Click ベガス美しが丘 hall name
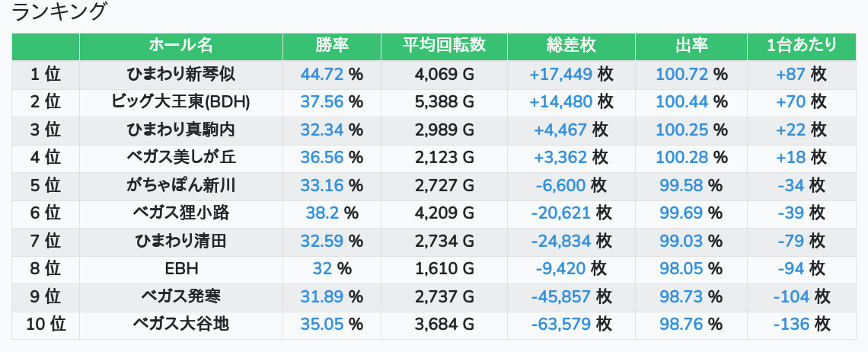Screen dimensions: 868x352 click(180, 157)
